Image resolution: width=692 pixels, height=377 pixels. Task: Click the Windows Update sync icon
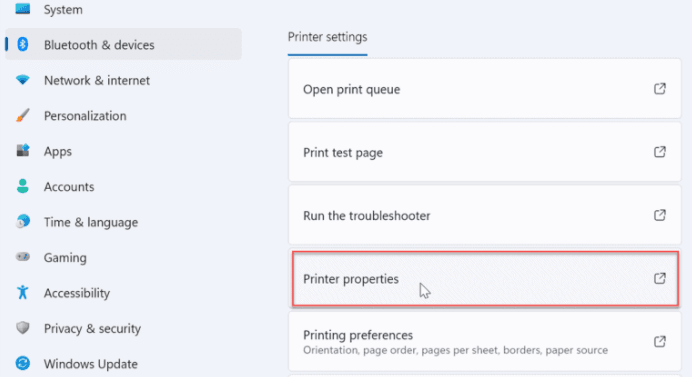pos(23,363)
